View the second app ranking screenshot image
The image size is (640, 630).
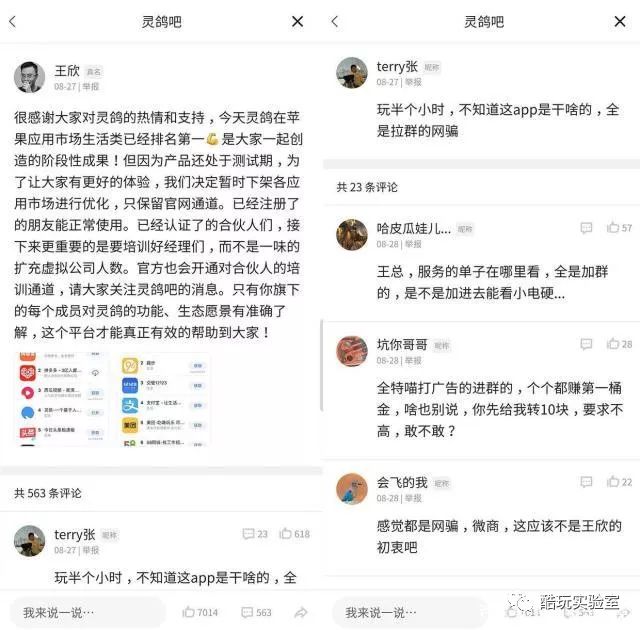pos(164,399)
